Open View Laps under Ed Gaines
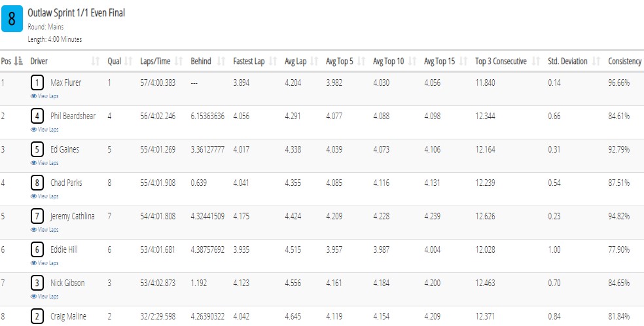Image resolution: width=644 pixels, height=326 pixels. [x=45, y=163]
